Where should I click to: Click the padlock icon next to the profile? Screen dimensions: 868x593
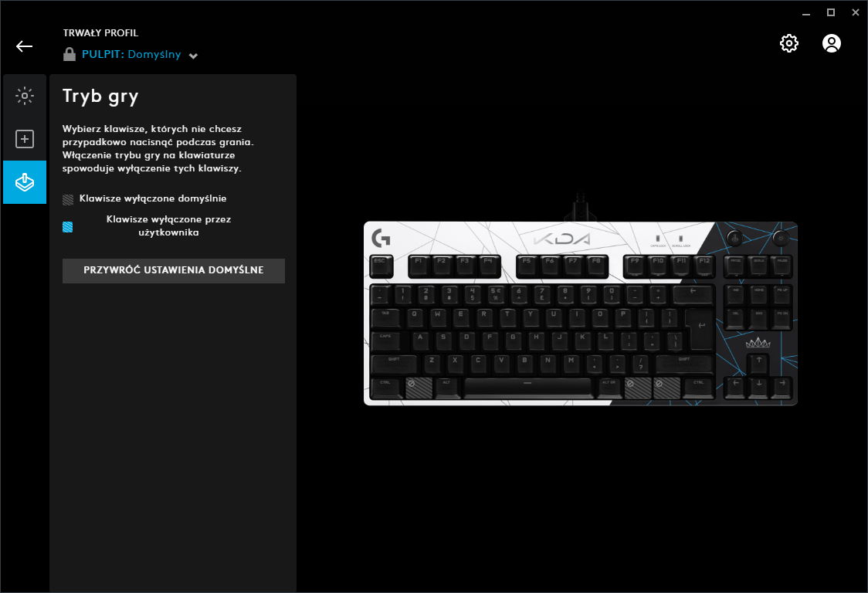[70, 54]
